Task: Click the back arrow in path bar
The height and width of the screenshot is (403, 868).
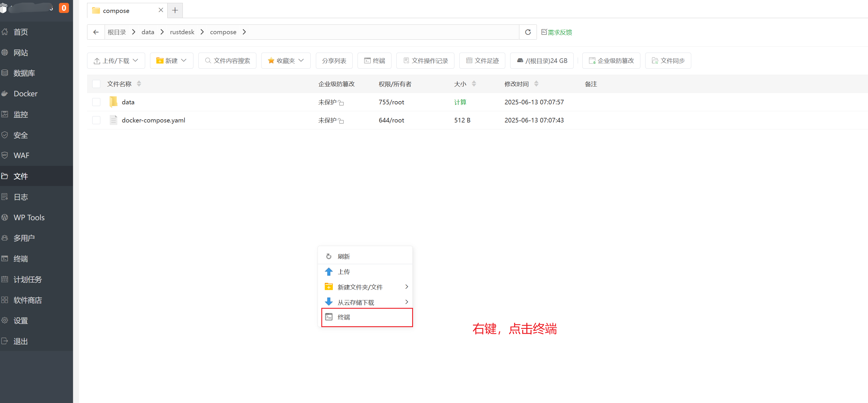Action: pos(96,32)
